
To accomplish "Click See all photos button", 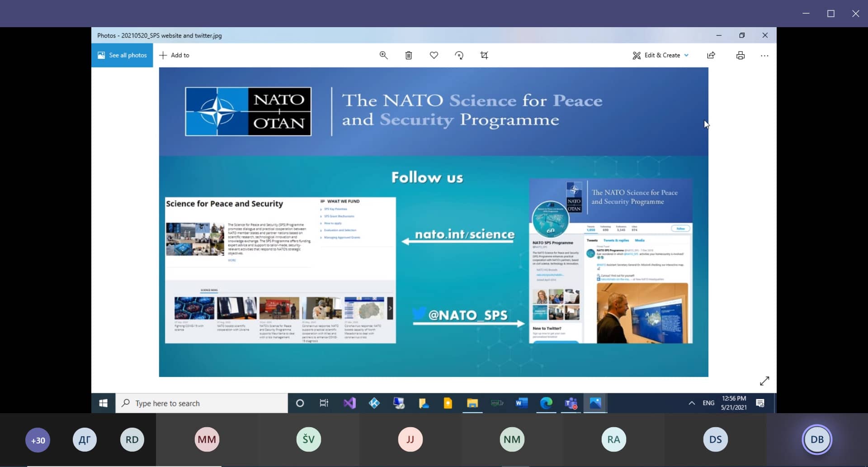I will click(123, 55).
